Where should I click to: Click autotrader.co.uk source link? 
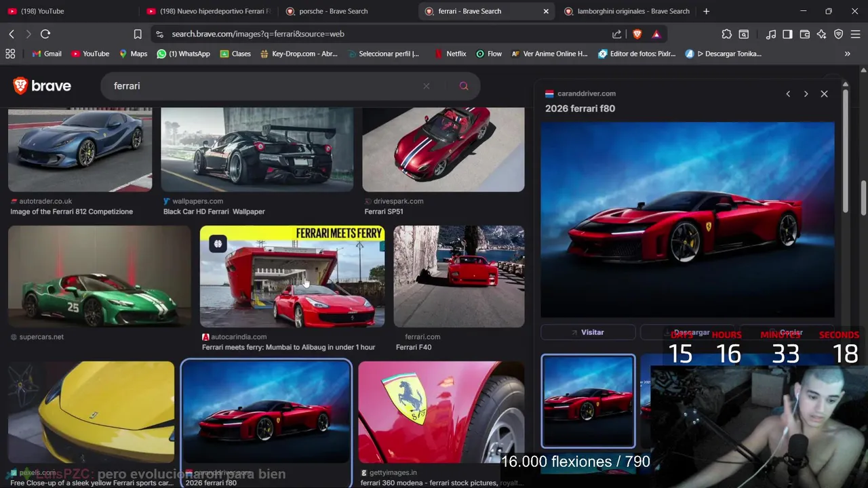click(x=45, y=201)
